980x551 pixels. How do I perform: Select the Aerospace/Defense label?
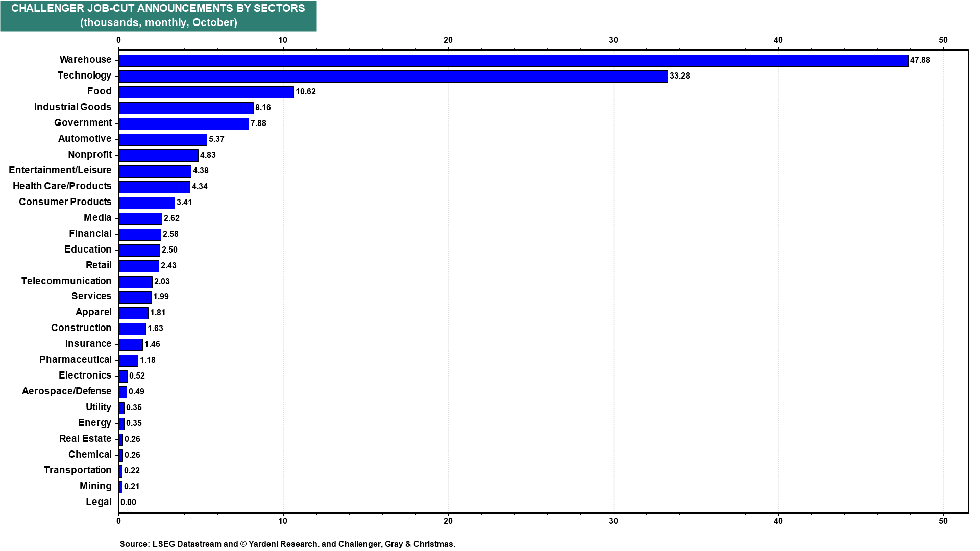click(66, 391)
